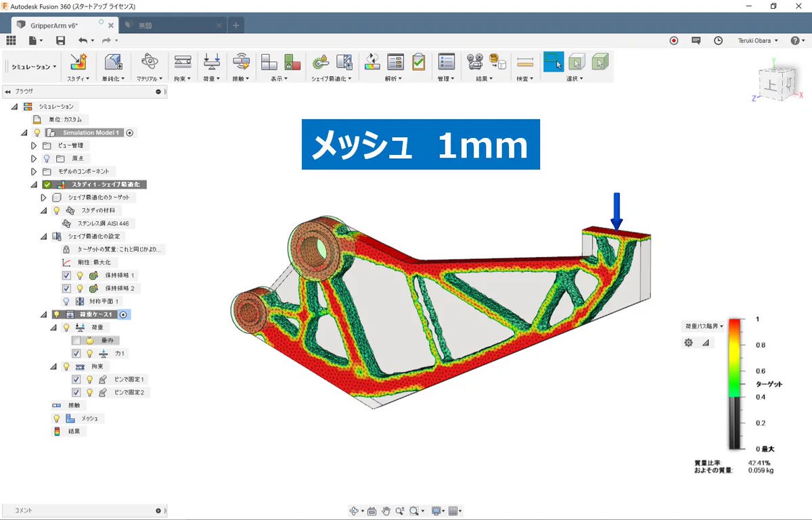Expand the ビュー管理 tree node
The width and height of the screenshot is (812, 520).
(34, 145)
